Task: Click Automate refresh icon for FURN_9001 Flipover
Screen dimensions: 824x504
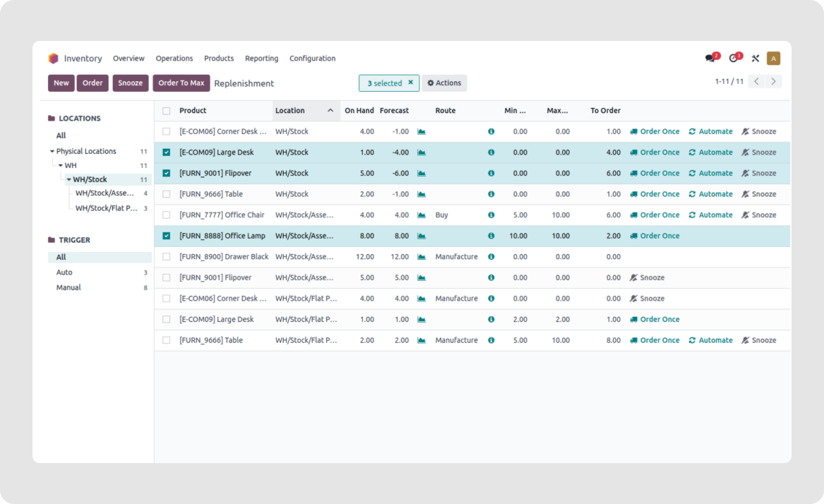Action: (x=693, y=173)
